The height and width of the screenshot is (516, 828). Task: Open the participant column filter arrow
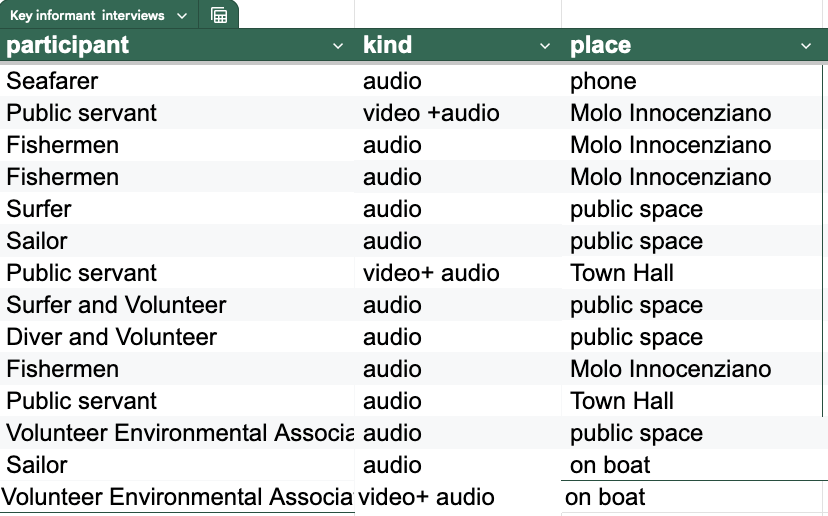[x=337, y=46]
